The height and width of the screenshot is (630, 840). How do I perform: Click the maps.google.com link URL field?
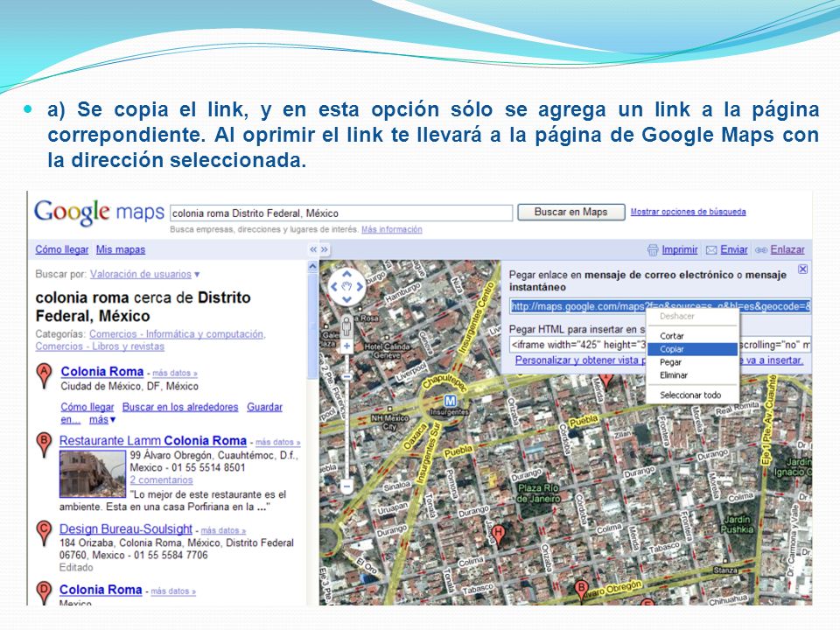pyautogui.click(x=660, y=306)
